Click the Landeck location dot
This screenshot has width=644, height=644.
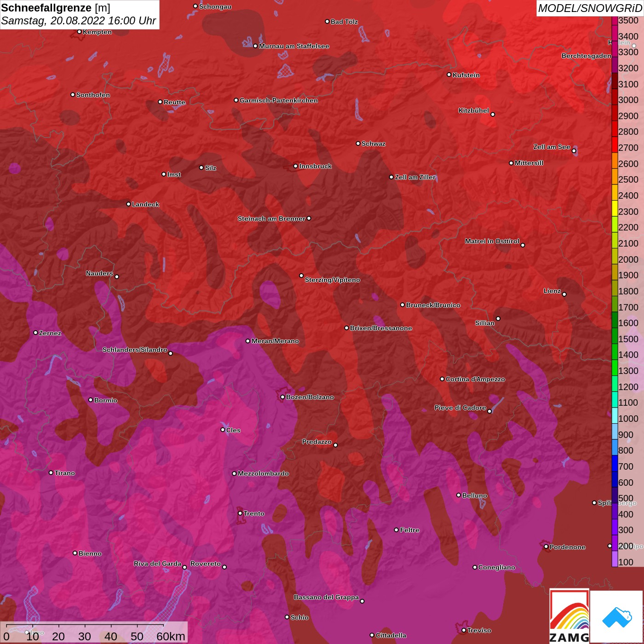128,204
